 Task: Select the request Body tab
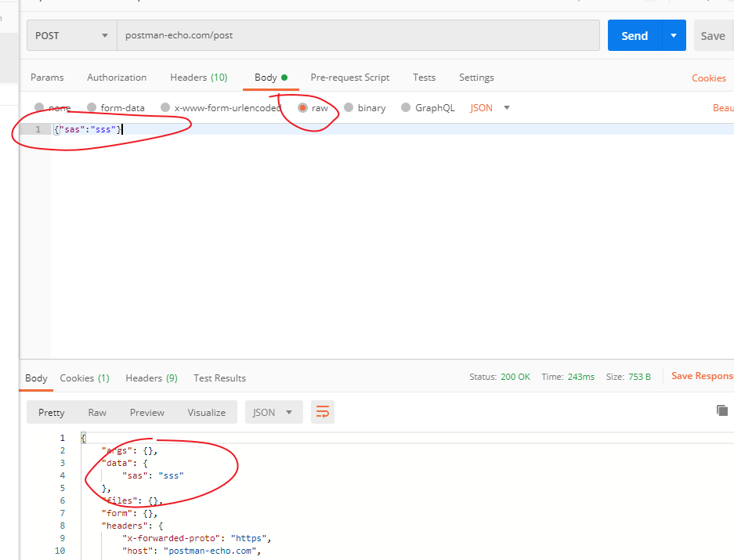[270, 78]
